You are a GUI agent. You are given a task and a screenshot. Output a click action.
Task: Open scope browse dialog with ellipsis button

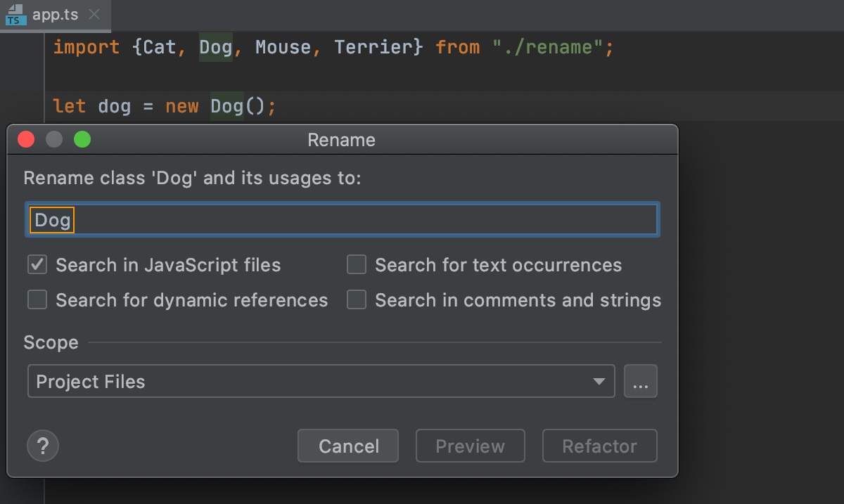640,382
